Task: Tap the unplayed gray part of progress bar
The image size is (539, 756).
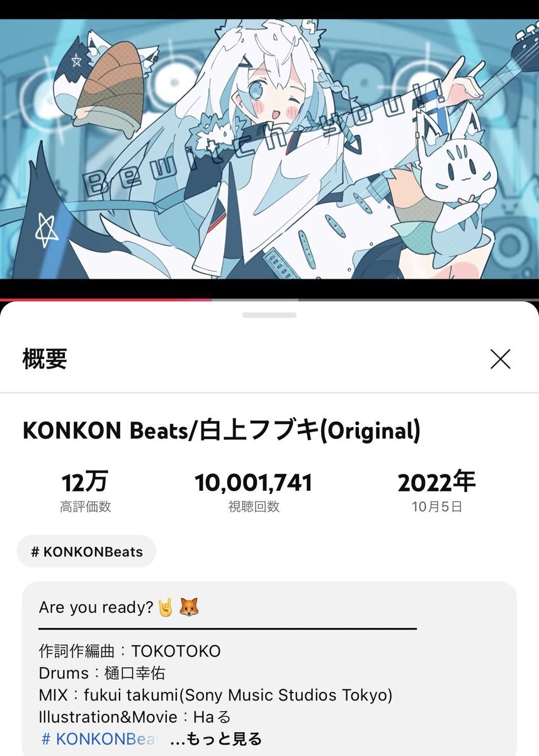Action: point(375,300)
